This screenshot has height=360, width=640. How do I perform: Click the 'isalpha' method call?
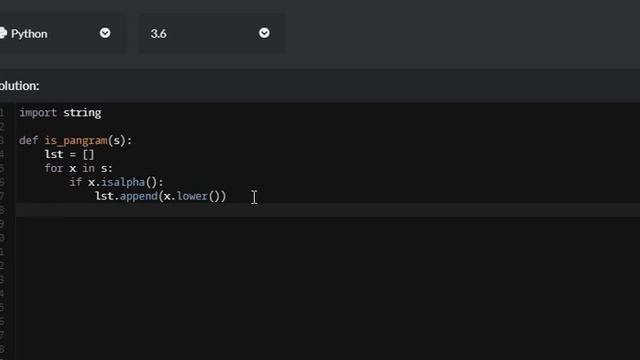pos(123,182)
